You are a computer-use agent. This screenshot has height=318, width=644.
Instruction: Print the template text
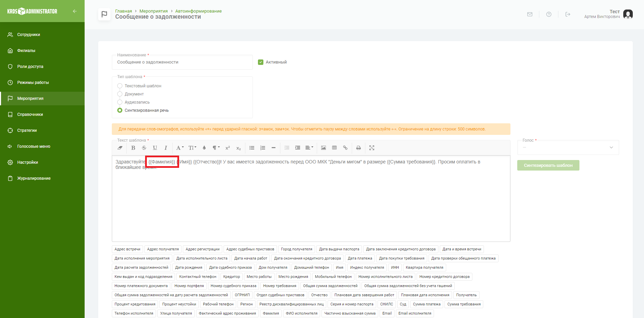tap(359, 148)
